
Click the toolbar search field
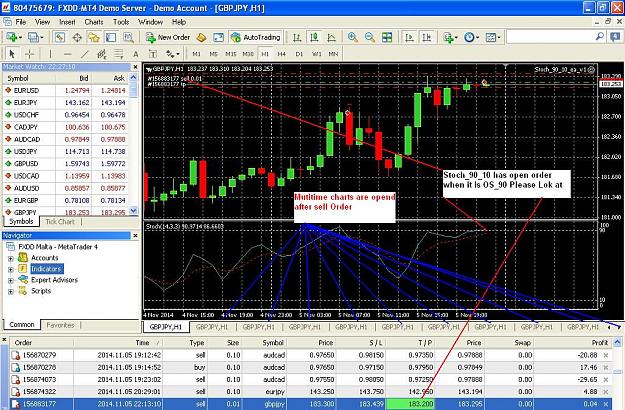(x=550, y=37)
